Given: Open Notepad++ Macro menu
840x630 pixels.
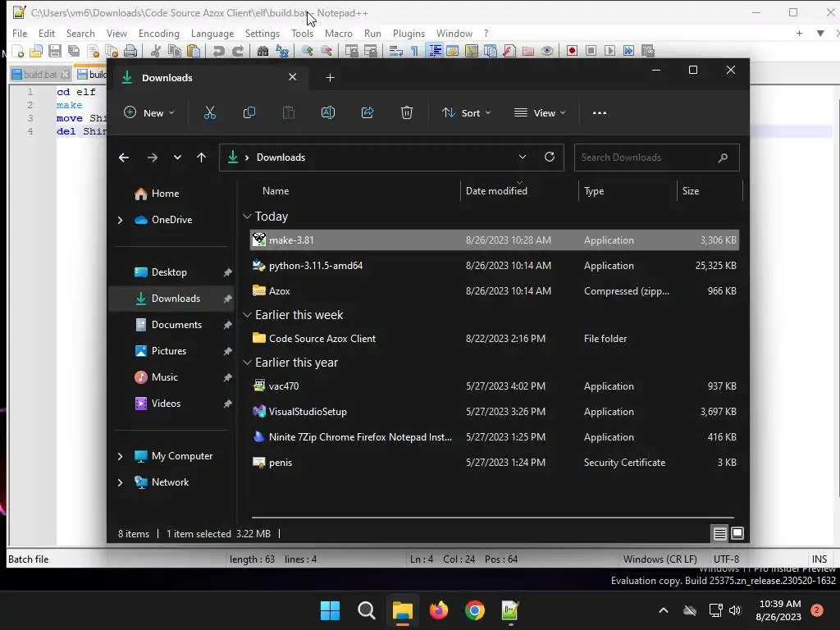Looking at the screenshot, I should (x=339, y=33).
